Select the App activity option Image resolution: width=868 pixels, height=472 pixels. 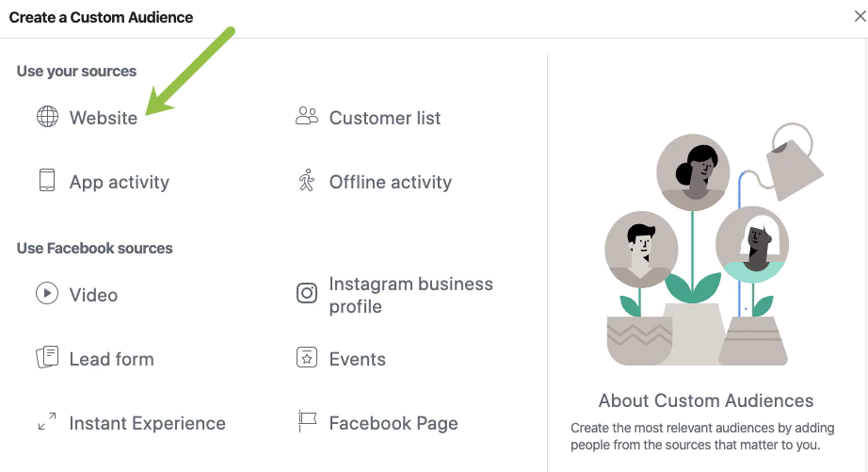point(120,182)
